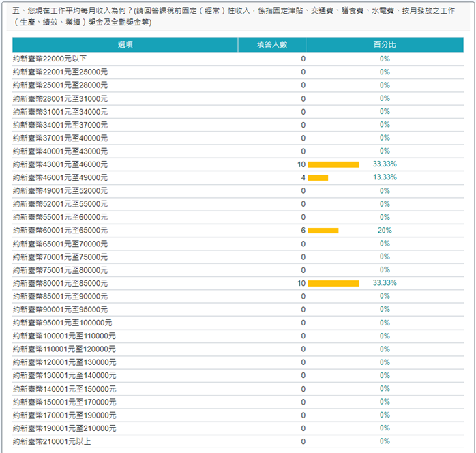Image resolution: width=476 pixels, height=453 pixels.
Task: Click 33.33% in the 43001元至46000元 row
Action: [385, 164]
